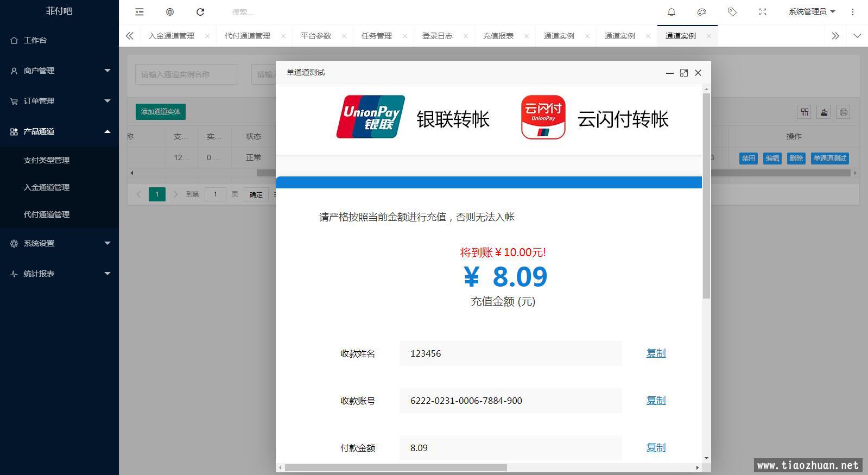
Task: Toggle fullscreen mode icon
Action: (x=763, y=12)
